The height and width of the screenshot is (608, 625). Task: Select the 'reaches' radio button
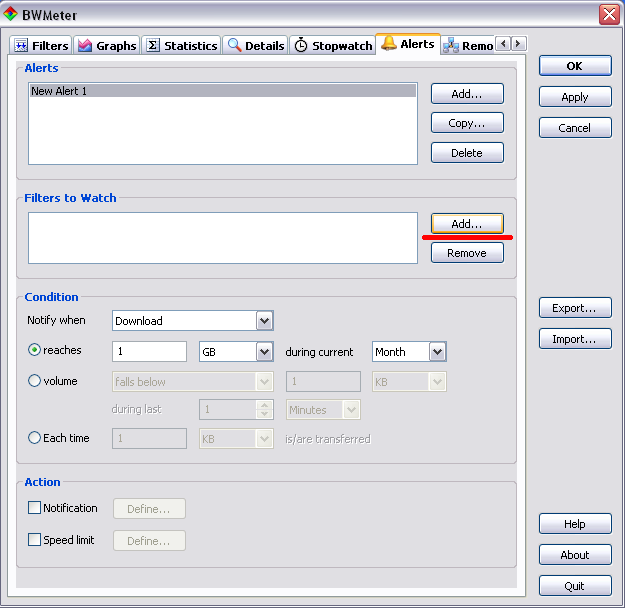pos(35,350)
